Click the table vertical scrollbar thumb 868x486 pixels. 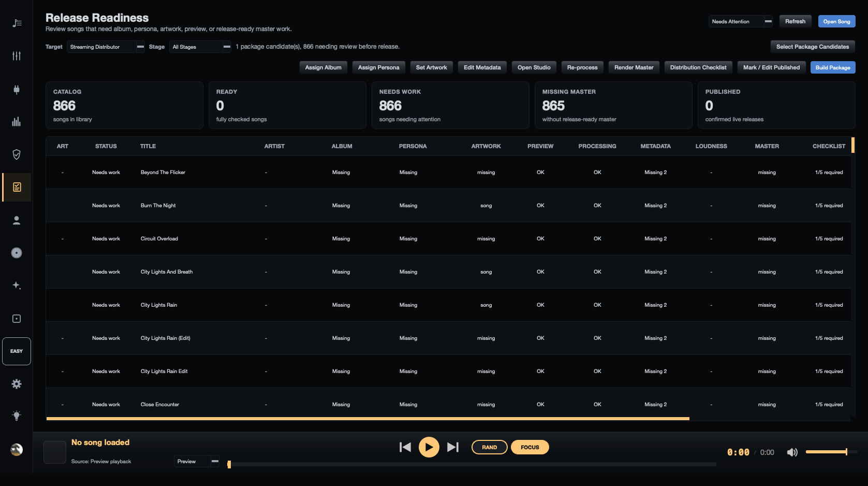pyautogui.click(x=853, y=145)
